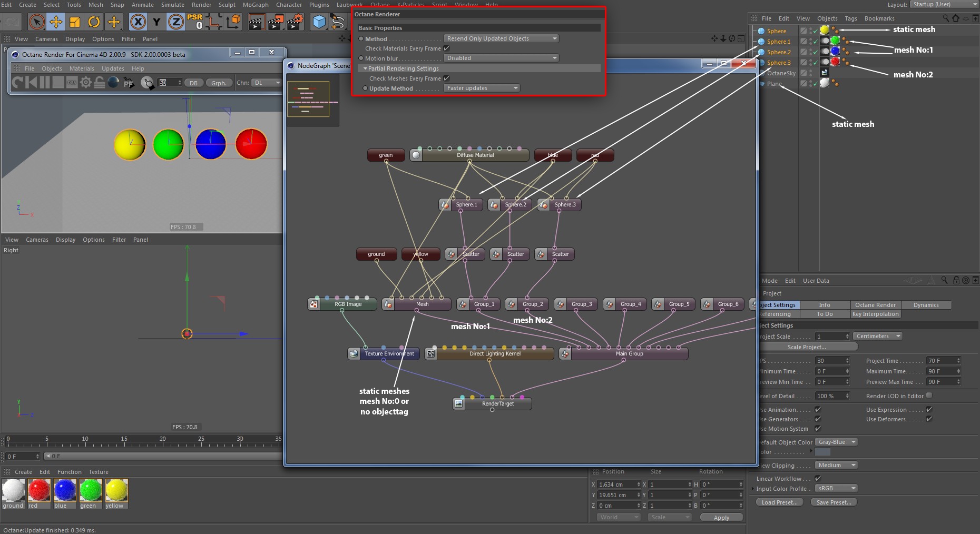Viewport: 980px width, 534px height.
Task: Select the Live Selection arrow tool
Action: 36,22
